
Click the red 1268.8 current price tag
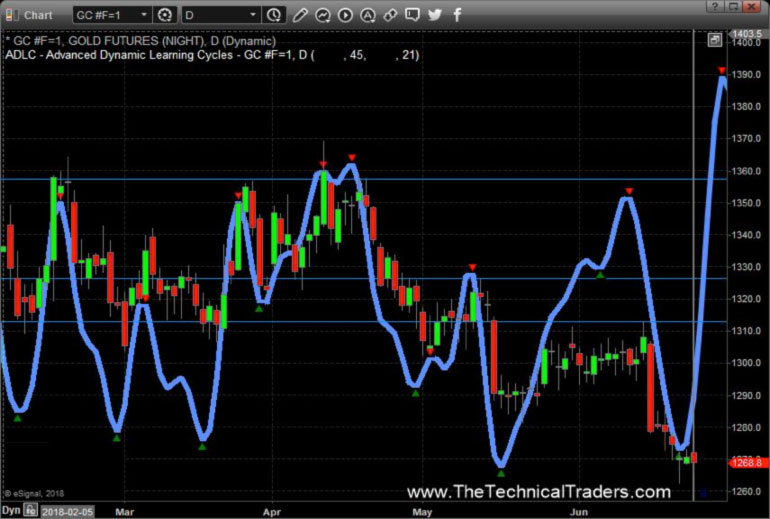pyautogui.click(x=746, y=463)
